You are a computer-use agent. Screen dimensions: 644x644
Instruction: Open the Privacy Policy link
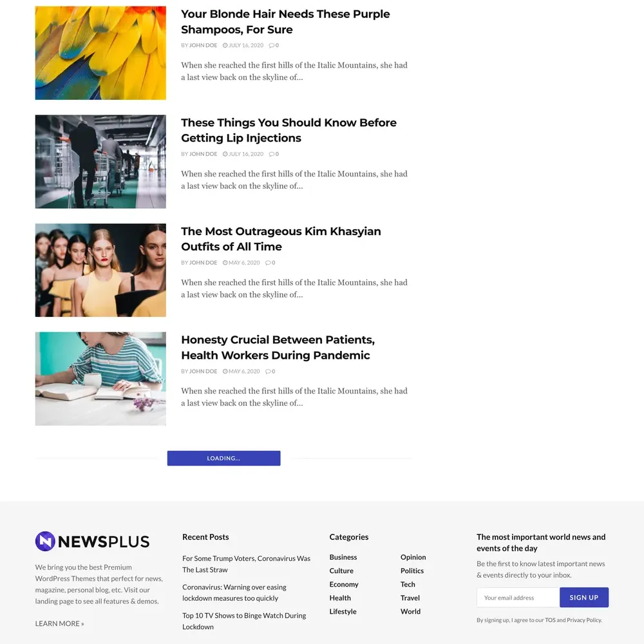point(584,620)
